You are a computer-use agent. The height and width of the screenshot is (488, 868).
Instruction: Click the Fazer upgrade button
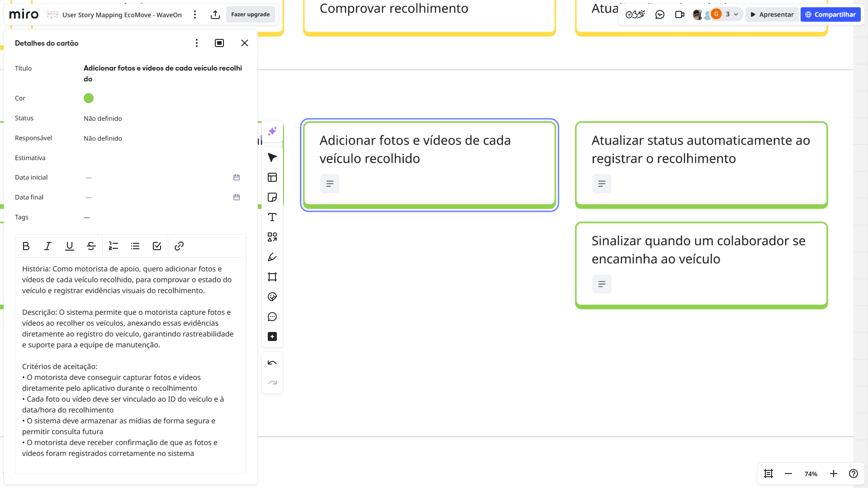point(250,14)
